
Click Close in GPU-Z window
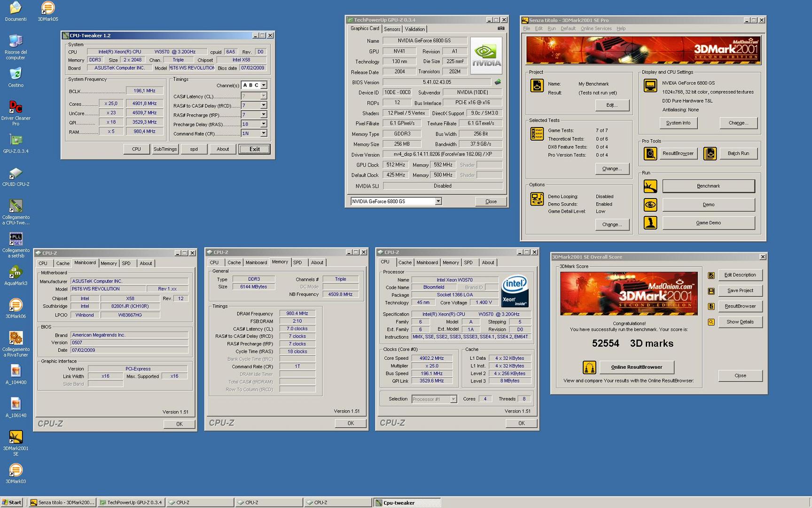[x=491, y=201]
